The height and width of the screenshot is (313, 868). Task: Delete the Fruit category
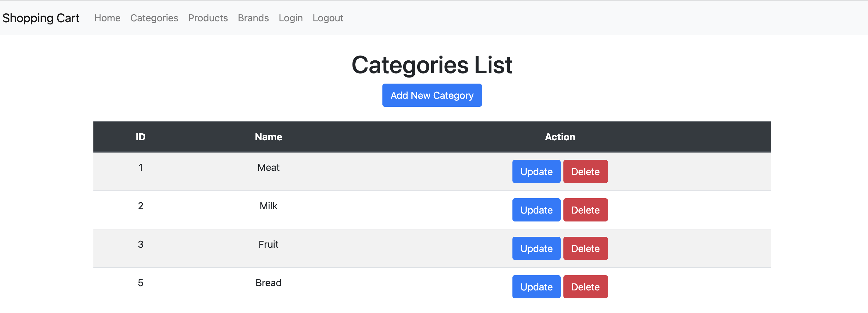[585, 248]
